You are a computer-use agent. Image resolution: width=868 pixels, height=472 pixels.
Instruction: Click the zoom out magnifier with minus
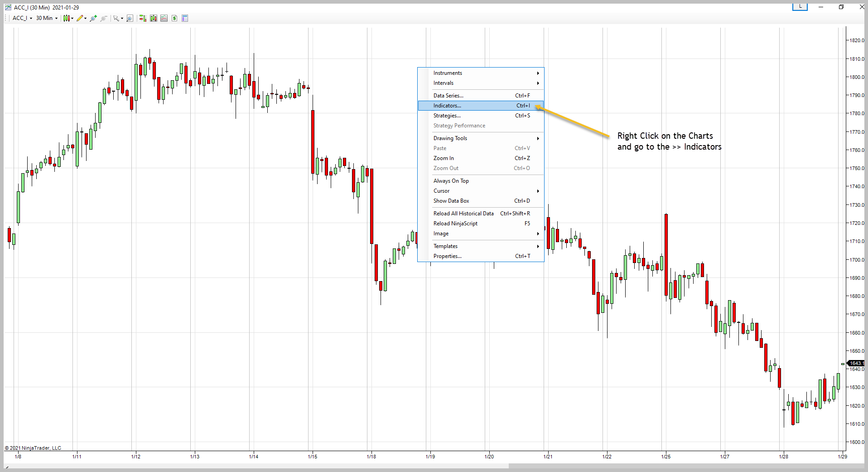pyautogui.click(x=104, y=18)
